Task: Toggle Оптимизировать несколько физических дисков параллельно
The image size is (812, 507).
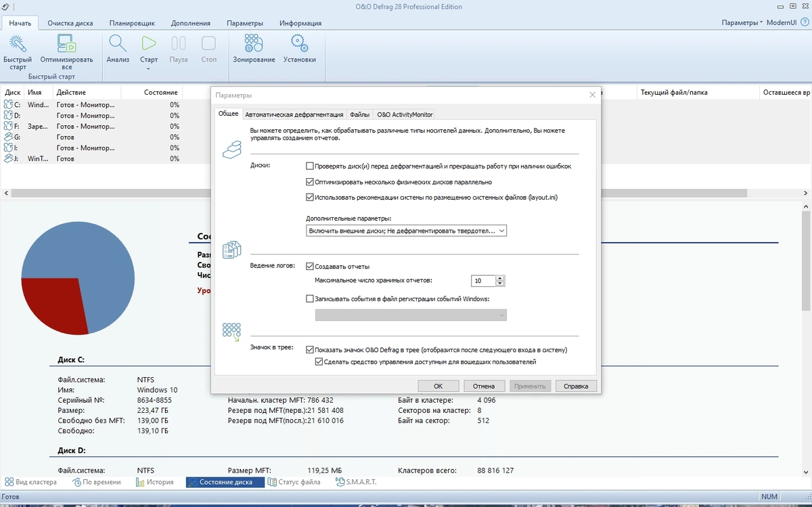Action: pos(310,182)
